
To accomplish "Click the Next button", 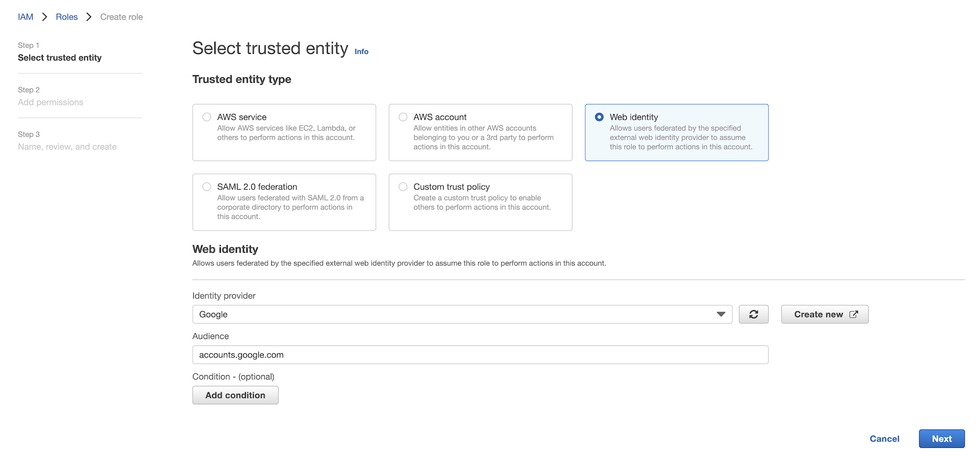I will pyautogui.click(x=942, y=439).
